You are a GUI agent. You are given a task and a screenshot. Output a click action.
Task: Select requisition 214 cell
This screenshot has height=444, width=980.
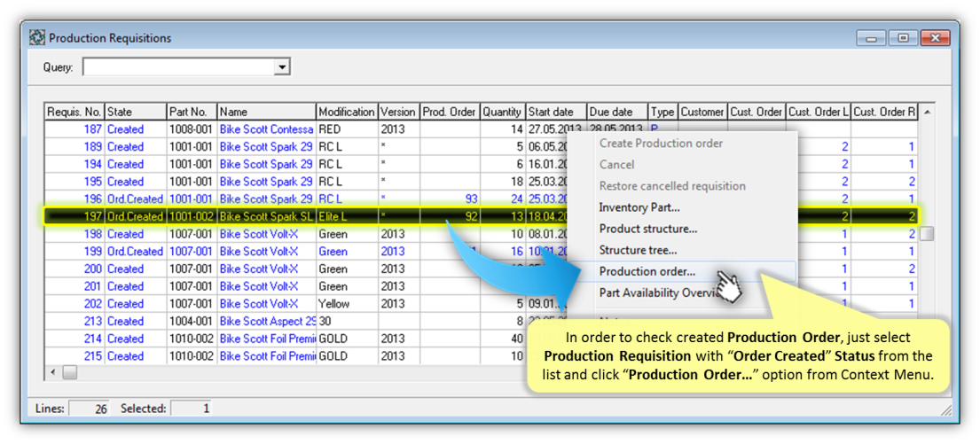coord(74,339)
